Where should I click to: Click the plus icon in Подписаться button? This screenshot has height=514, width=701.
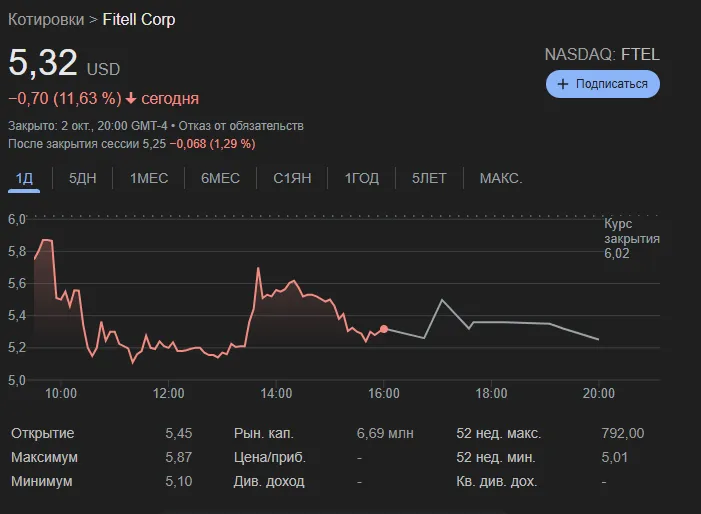(563, 84)
